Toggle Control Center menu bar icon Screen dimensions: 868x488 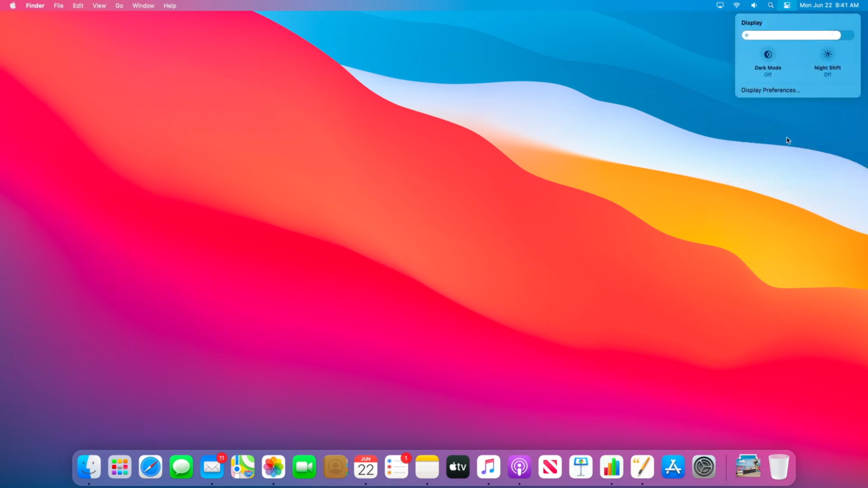coord(787,5)
